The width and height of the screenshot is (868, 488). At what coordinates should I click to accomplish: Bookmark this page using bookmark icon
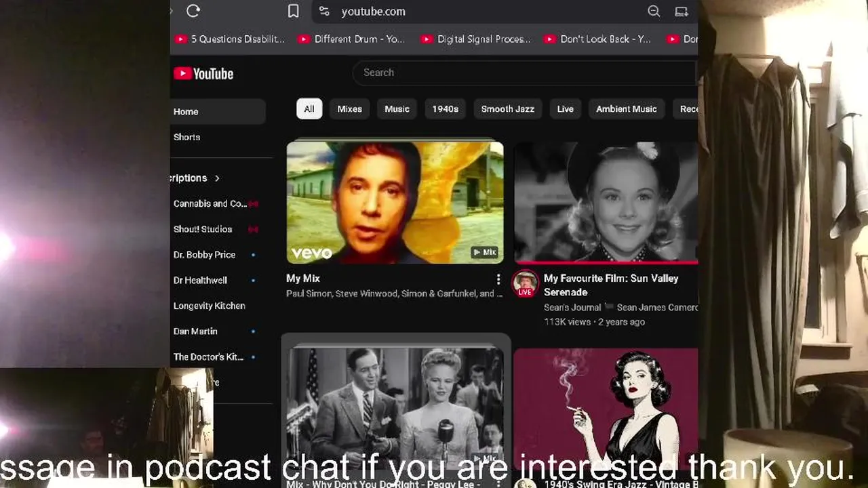tap(293, 11)
